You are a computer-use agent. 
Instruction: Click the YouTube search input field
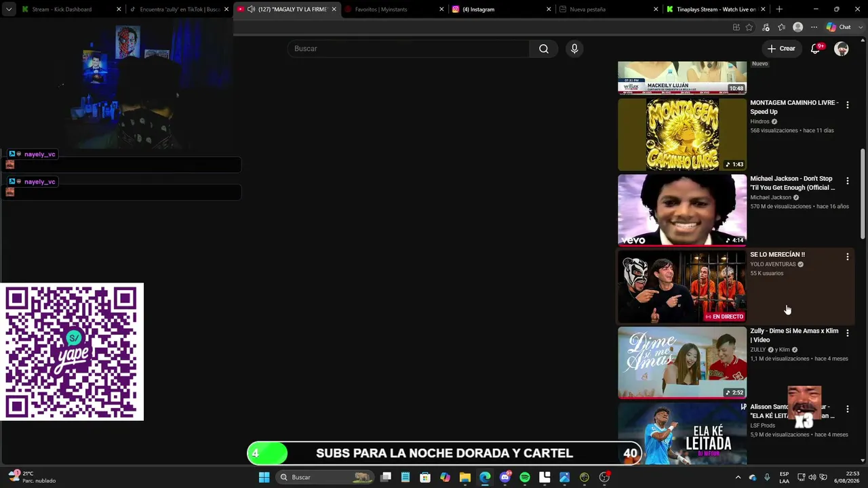click(x=408, y=49)
